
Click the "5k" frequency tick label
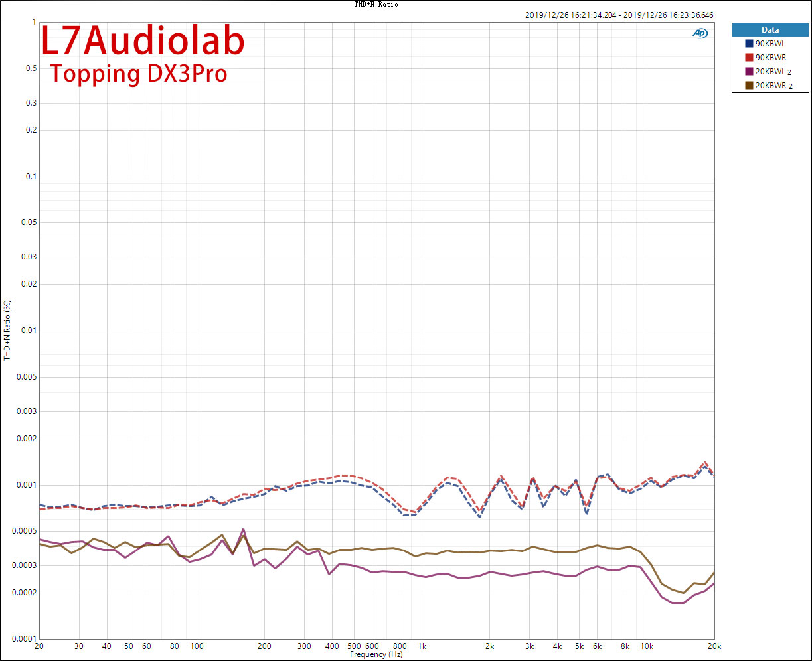[579, 646]
